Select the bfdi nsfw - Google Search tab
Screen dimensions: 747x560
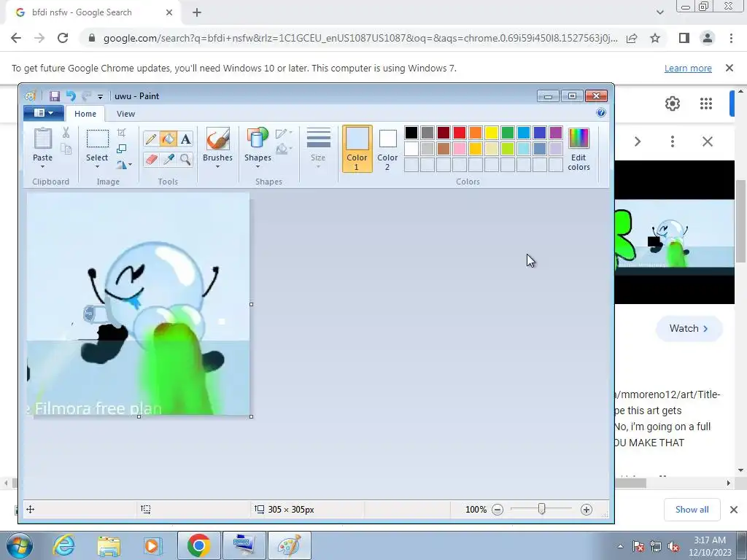tap(93, 13)
